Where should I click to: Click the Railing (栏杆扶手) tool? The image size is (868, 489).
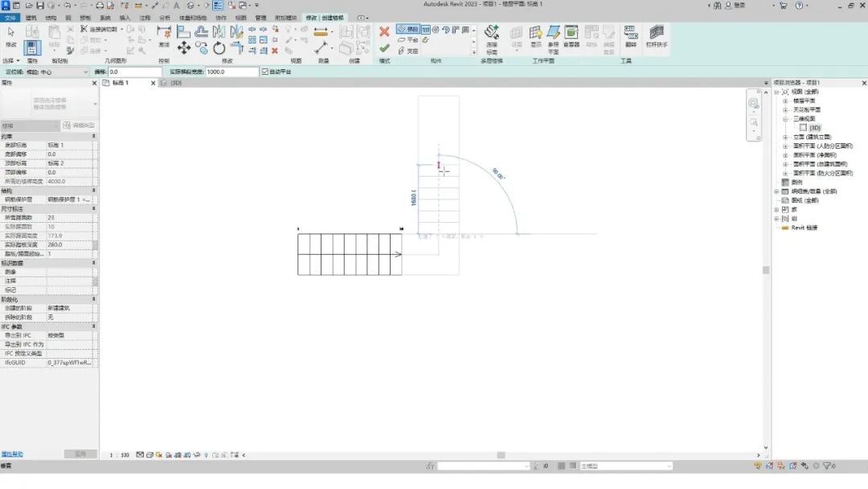click(657, 35)
